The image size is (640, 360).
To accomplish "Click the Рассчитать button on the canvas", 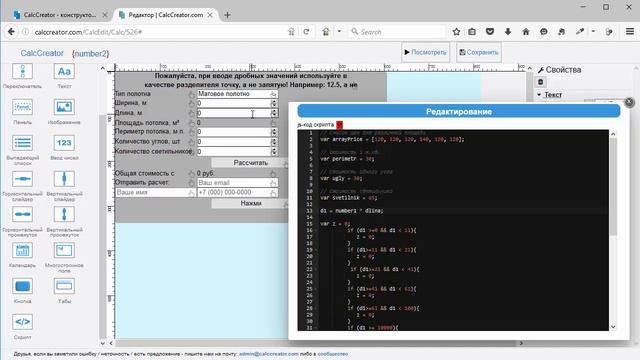I will click(x=250, y=163).
